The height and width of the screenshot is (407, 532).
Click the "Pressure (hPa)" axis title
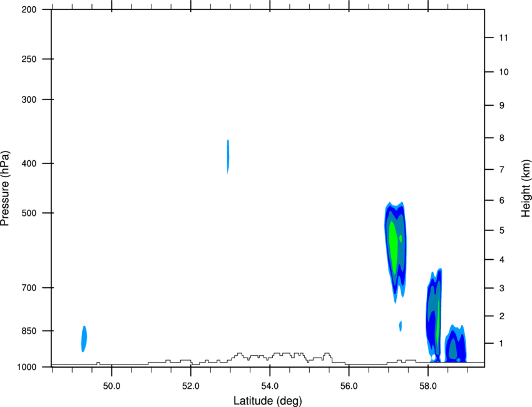5,188
